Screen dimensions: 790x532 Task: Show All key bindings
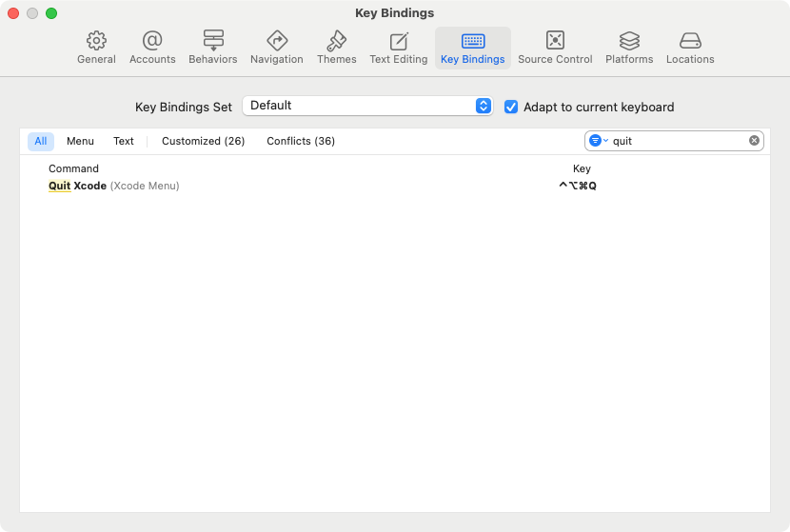click(41, 141)
